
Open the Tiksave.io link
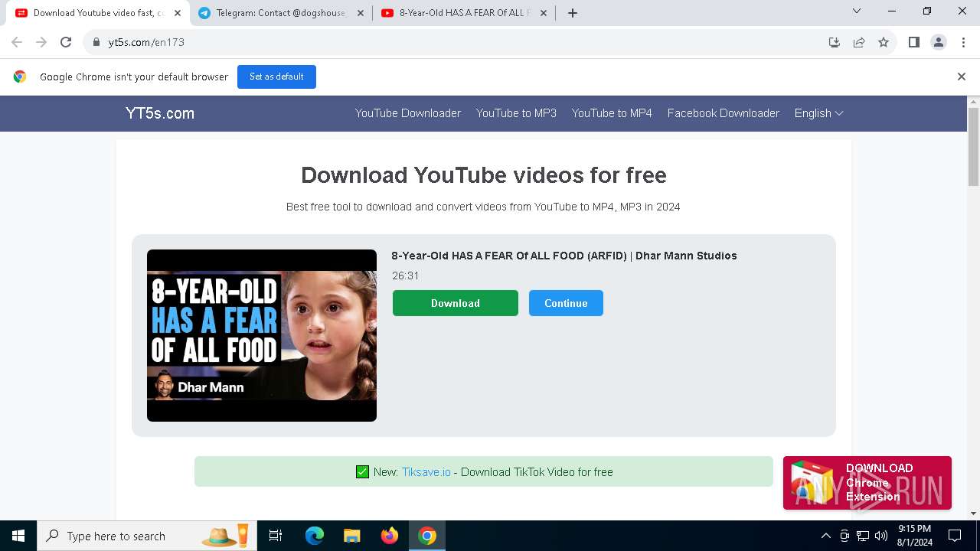(426, 472)
